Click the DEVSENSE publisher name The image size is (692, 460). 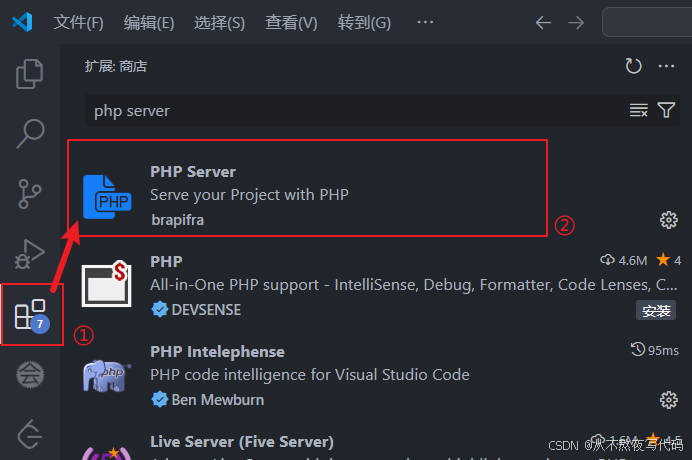(206, 310)
